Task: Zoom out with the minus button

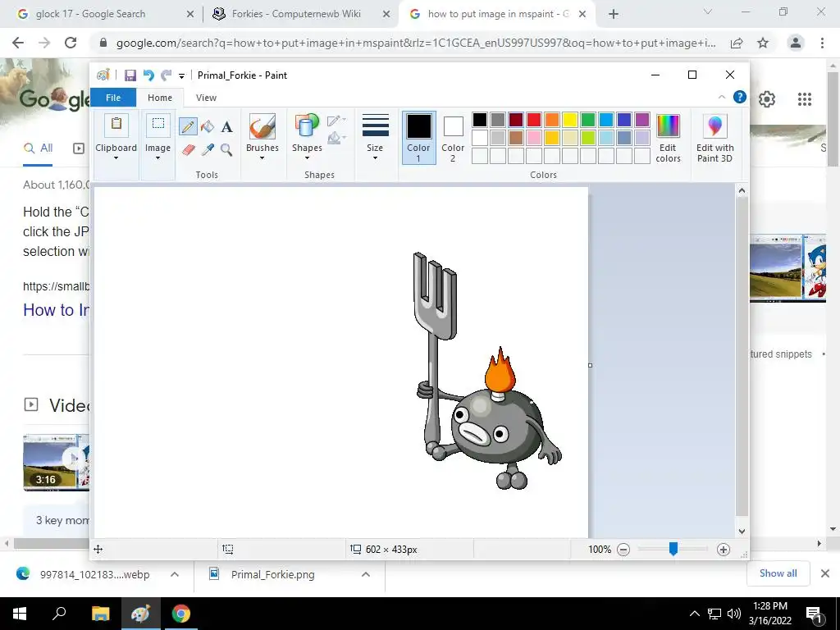Action: [x=623, y=549]
